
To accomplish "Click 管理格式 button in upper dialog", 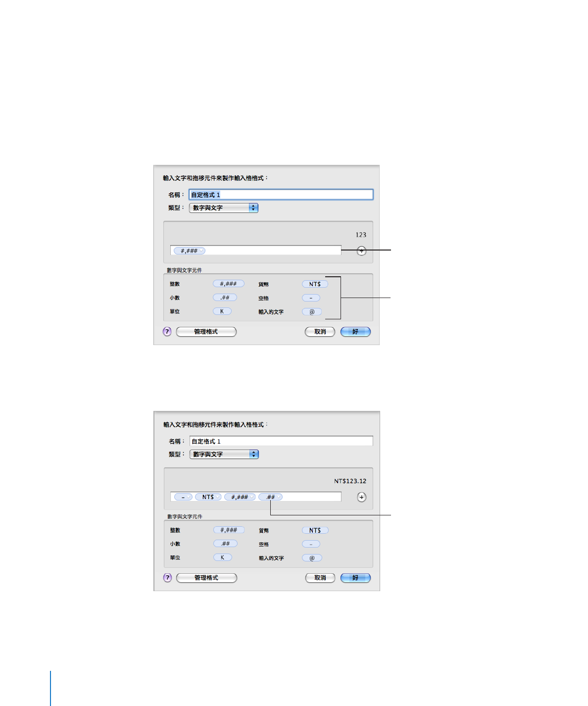I will (x=206, y=332).
